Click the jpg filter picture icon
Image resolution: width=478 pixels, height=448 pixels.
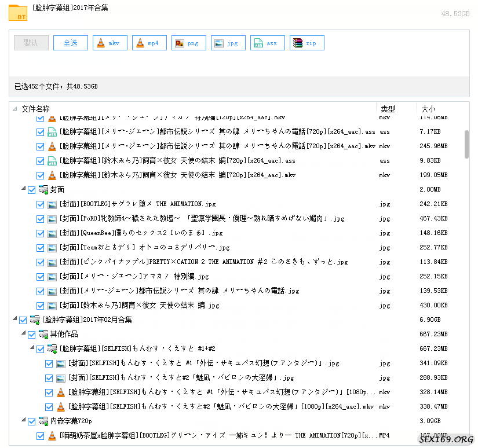tap(219, 43)
